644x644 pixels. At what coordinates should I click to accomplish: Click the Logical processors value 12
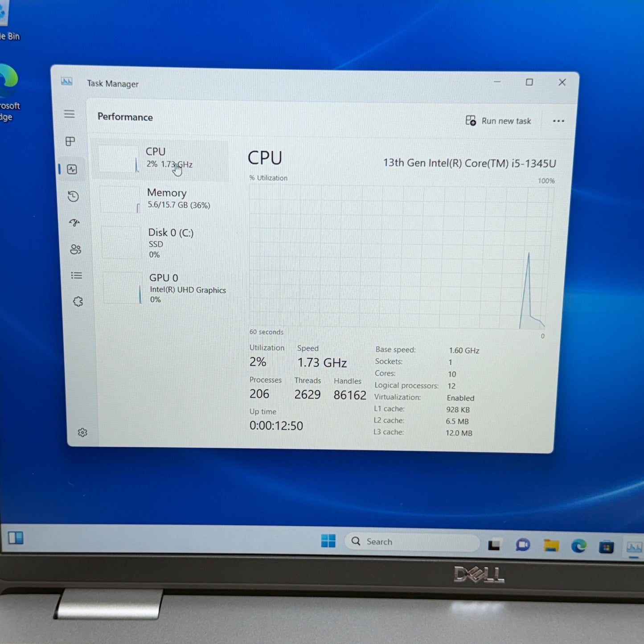click(x=451, y=386)
